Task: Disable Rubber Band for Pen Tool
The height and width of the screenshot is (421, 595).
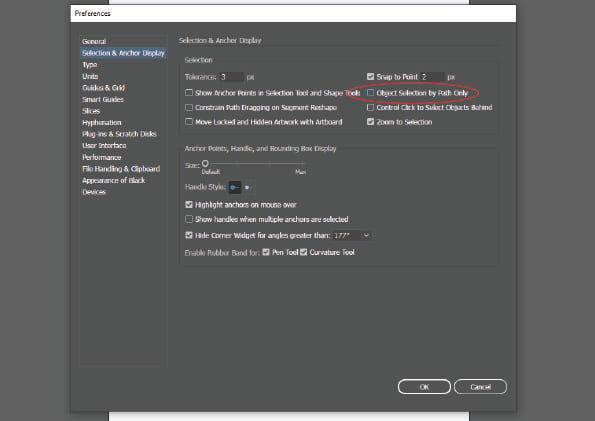Action: (266, 252)
